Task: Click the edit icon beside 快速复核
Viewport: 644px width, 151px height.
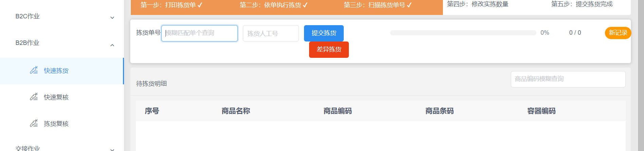Action: point(34,97)
